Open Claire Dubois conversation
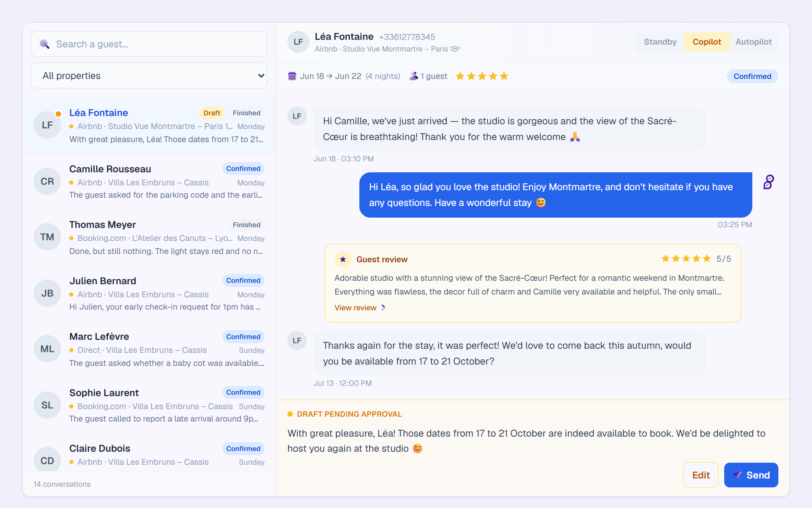The height and width of the screenshot is (508, 812). click(149, 452)
